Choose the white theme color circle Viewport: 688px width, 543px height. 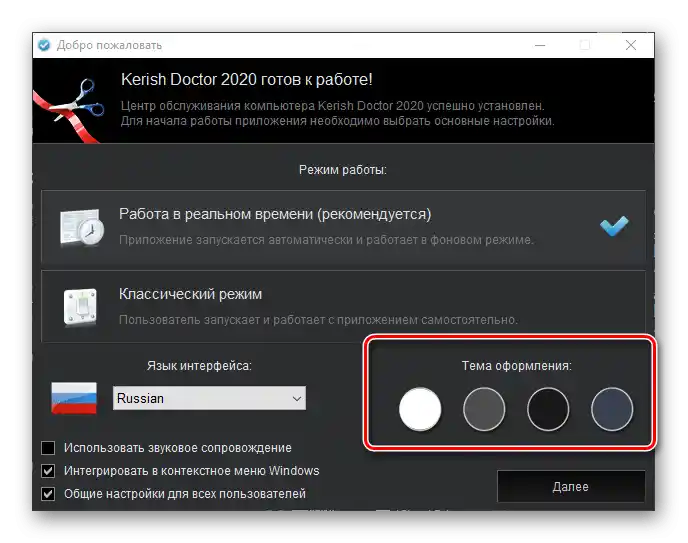click(x=420, y=409)
